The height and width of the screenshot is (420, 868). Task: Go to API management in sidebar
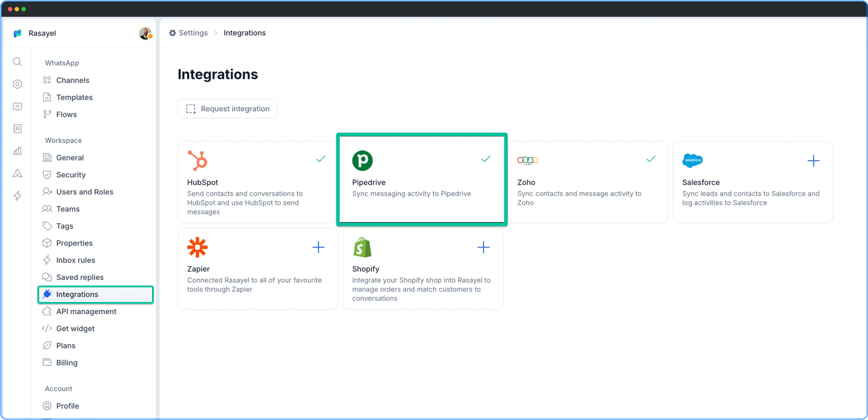pos(86,311)
